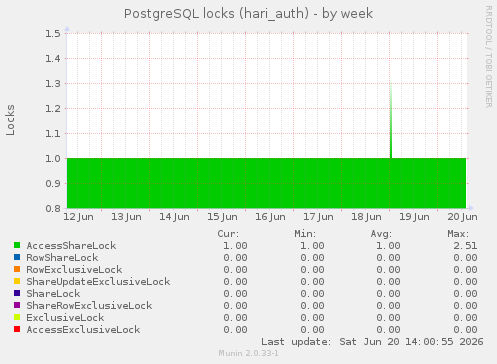
Task: Click the 14 Jun x-axis label
Action: [174, 217]
